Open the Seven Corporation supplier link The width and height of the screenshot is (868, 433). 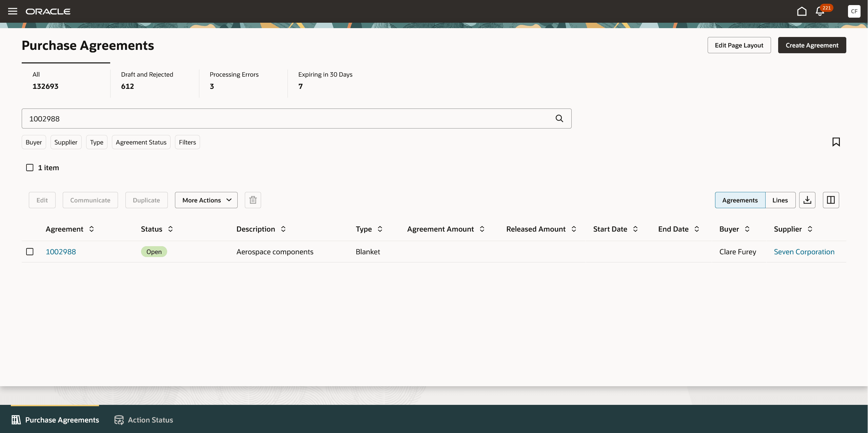pyautogui.click(x=804, y=252)
